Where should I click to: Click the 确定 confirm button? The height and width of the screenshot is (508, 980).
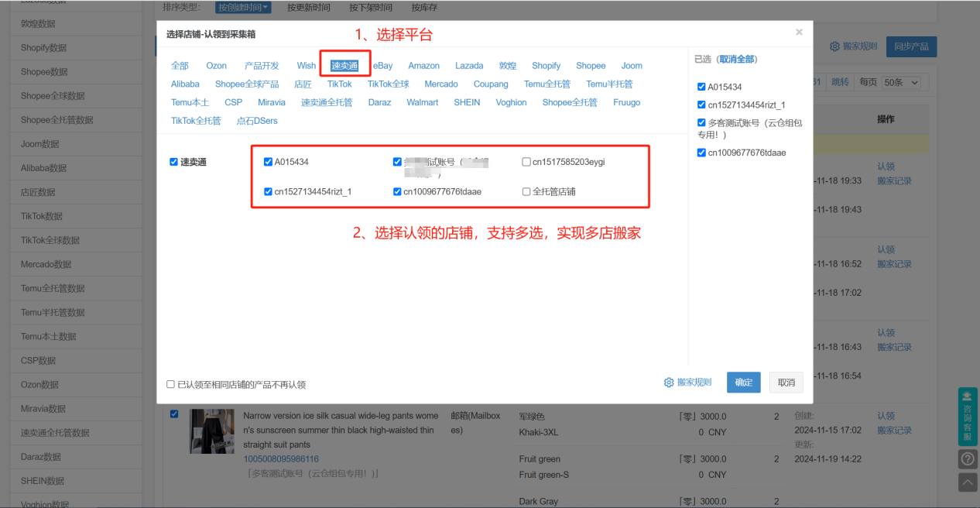(x=744, y=383)
